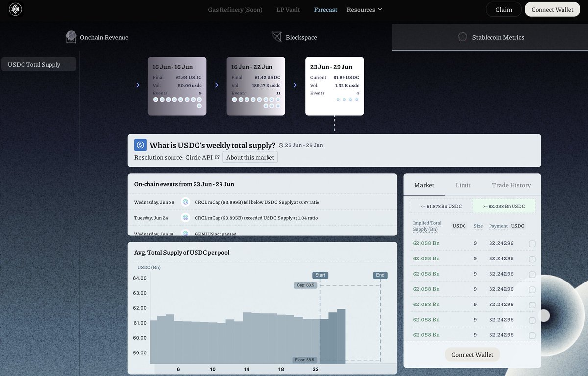Select the >= 62.058 Bn USDC option
The width and height of the screenshot is (588, 376).
click(504, 206)
